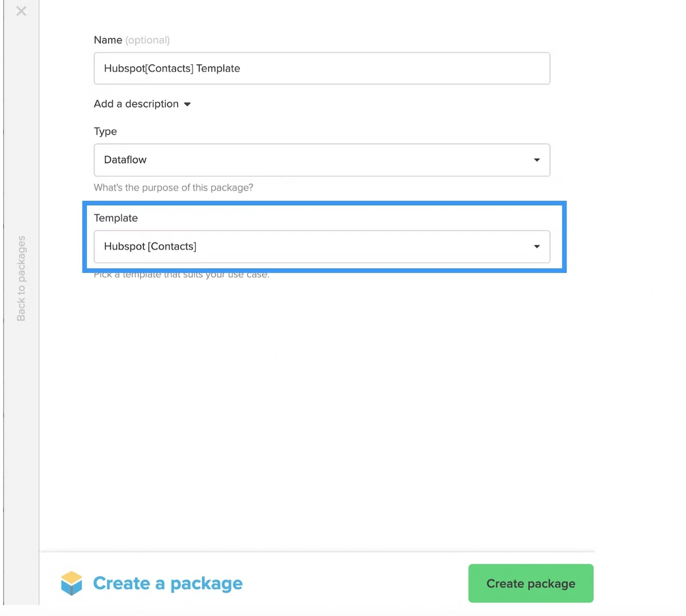Click the "Dataflow" value text

pyautogui.click(x=125, y=160)
